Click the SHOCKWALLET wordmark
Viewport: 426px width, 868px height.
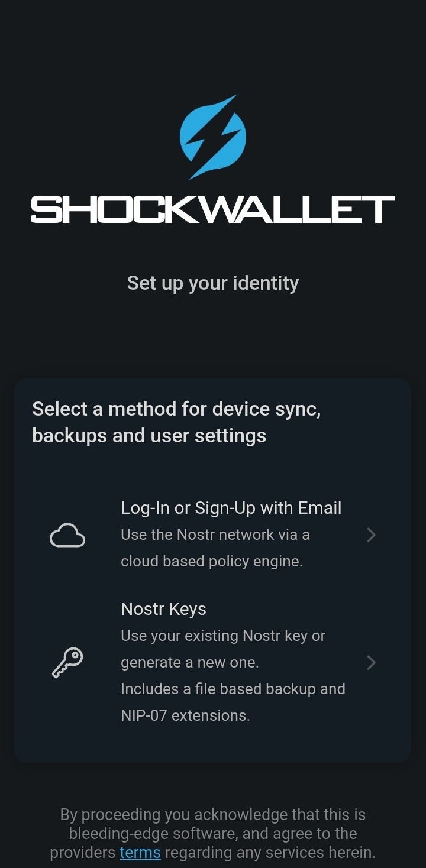click(x=213, y=210)
